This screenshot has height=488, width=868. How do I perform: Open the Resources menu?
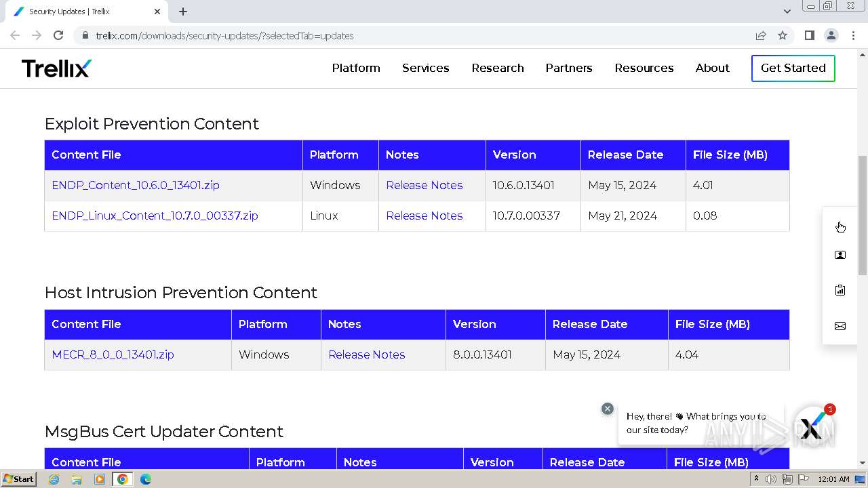click(644, 68)
